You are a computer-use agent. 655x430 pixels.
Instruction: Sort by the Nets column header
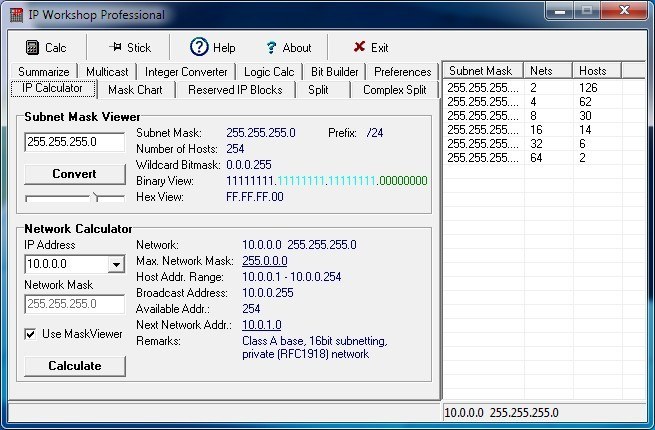point(548,71)
